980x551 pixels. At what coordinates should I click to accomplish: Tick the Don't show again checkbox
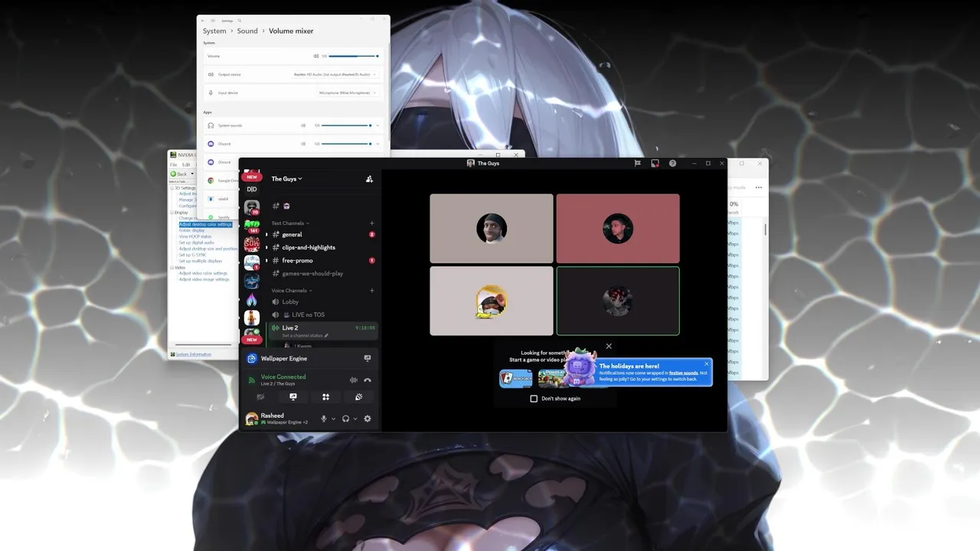(534, 399)
